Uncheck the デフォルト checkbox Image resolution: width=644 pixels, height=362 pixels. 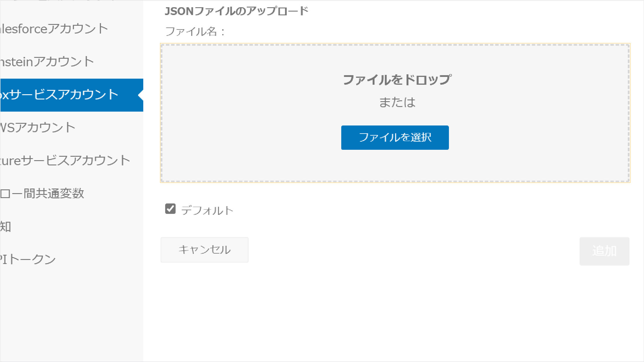point(170,208)
